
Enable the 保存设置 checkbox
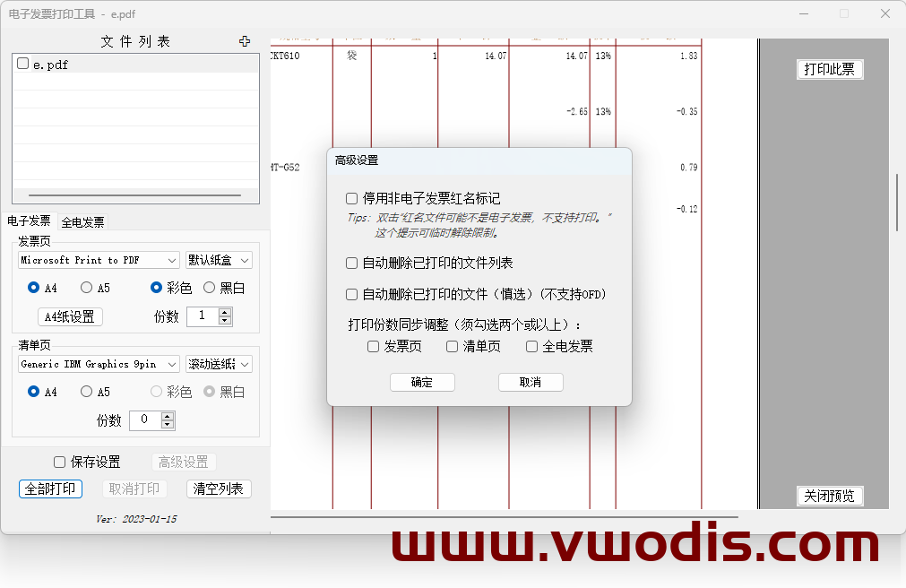click(x=59, y=462)
